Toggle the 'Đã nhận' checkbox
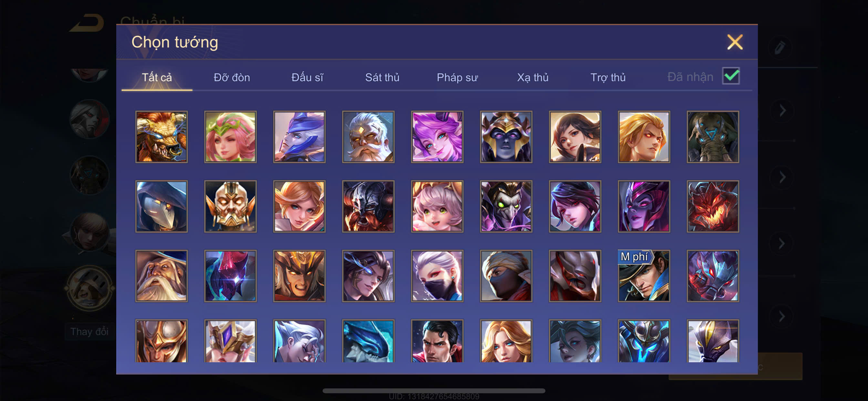The image size is (868, 401). pyautogui.click(x=730, y=76)
